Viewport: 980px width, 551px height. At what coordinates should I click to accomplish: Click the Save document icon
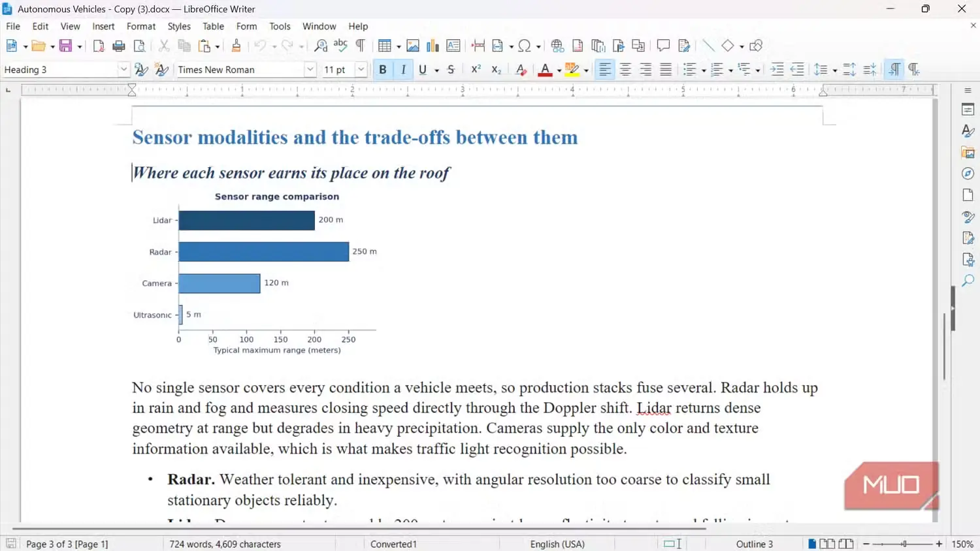click(65, 46)
